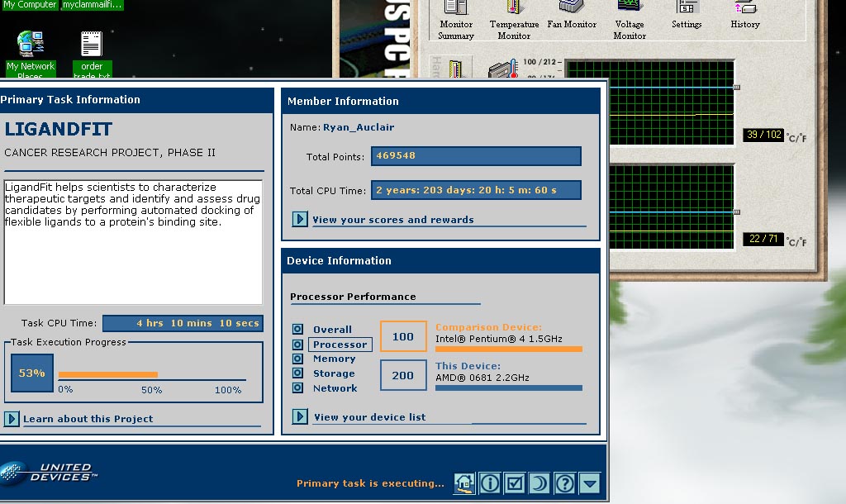Click this device score 200
Viewport: 846px width, 504px height.
pyautogui.click(x=403, y=376)
